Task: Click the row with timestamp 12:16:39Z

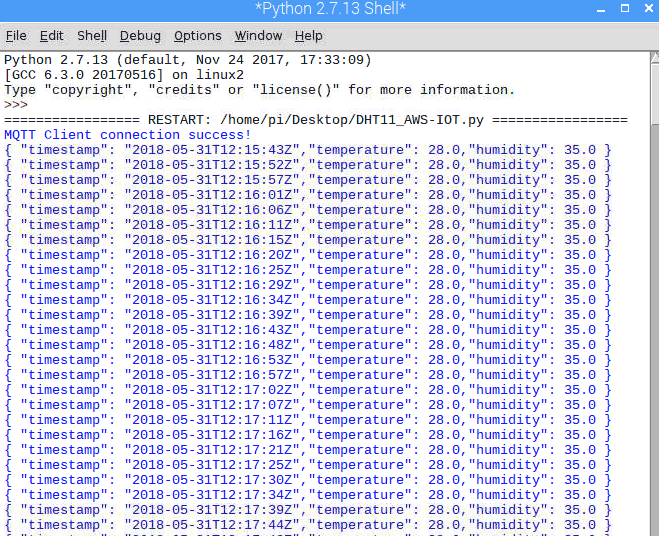Action: (308, 315)
